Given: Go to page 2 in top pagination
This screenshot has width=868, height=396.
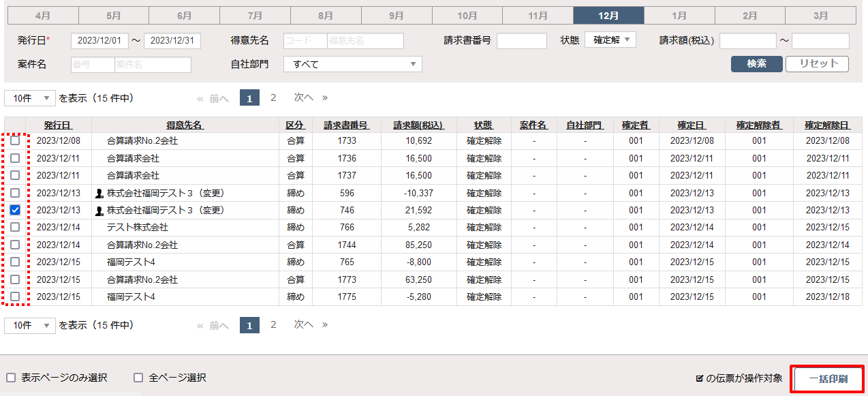Looking at the screenshot, I should pyautogui.click(x=273, y=97).
